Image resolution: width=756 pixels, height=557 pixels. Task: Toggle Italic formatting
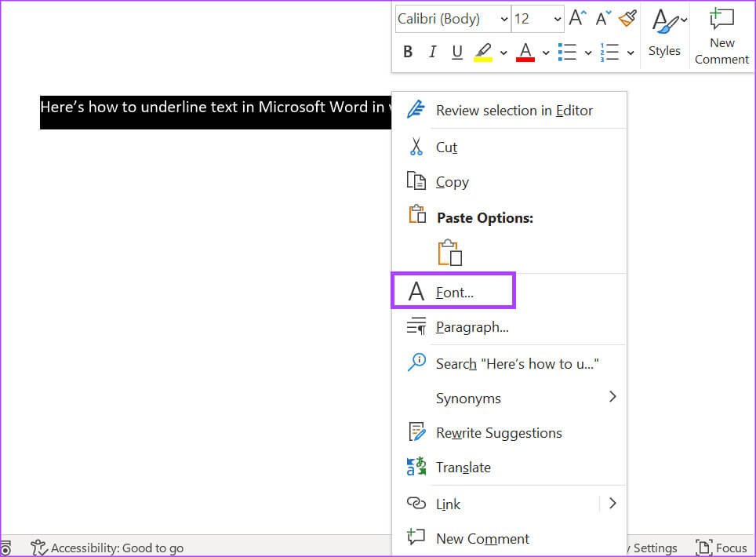[x=432, y=53]
